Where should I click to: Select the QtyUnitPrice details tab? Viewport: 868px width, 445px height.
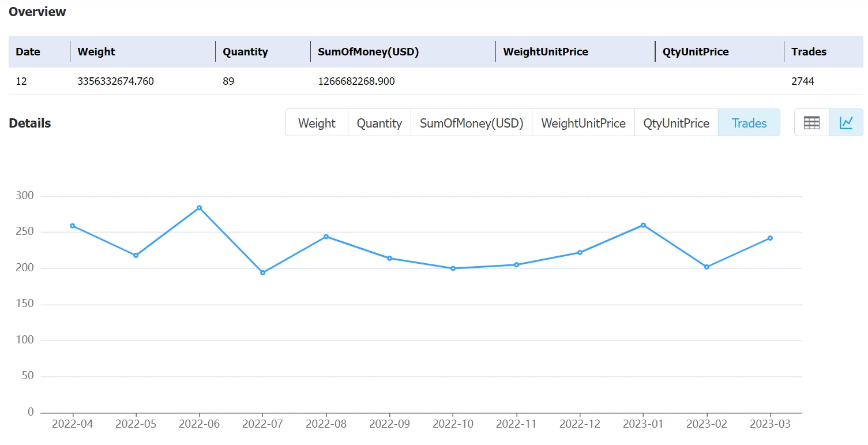tap(676, 123)
